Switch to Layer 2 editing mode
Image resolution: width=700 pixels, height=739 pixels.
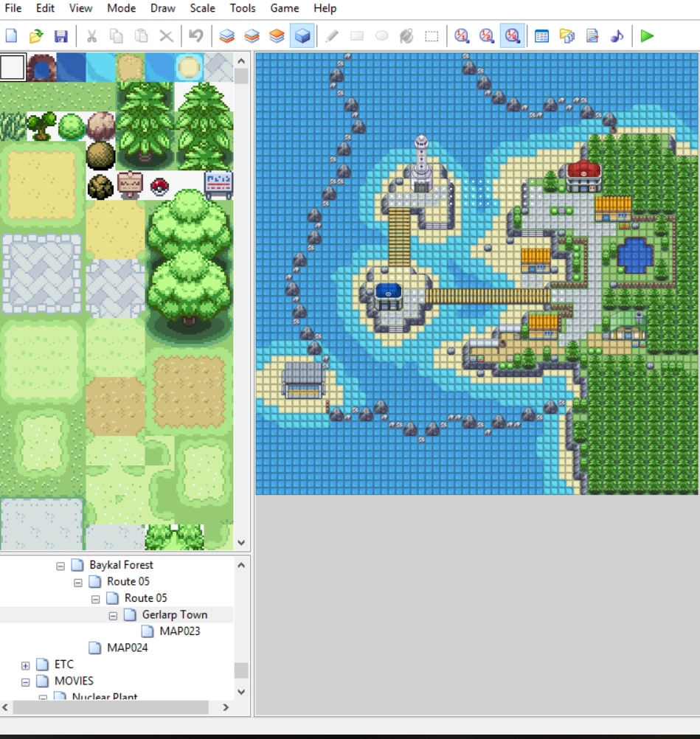[252, 36]
